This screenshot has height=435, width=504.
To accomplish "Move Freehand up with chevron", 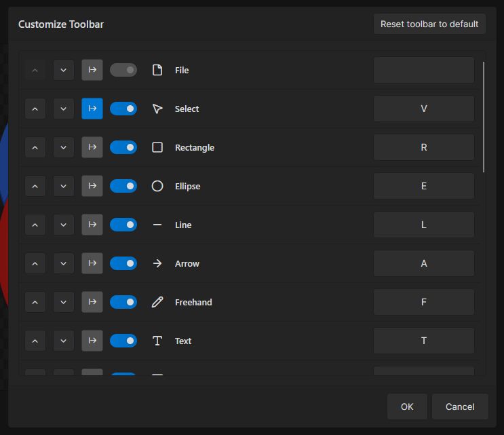I will point(35,302).
